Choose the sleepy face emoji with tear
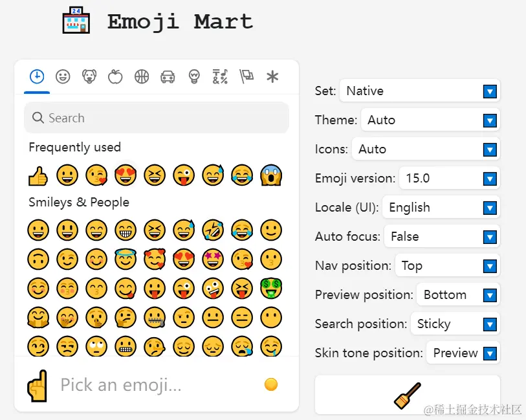Viewport: 526px width, 420px height. (242, 346)
